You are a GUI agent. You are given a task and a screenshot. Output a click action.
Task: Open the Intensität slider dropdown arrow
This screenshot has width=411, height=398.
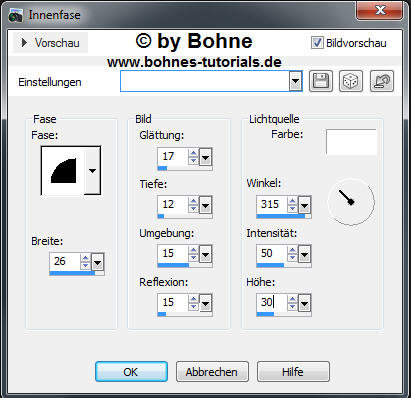pyautogui.click(x=304, y=254)
